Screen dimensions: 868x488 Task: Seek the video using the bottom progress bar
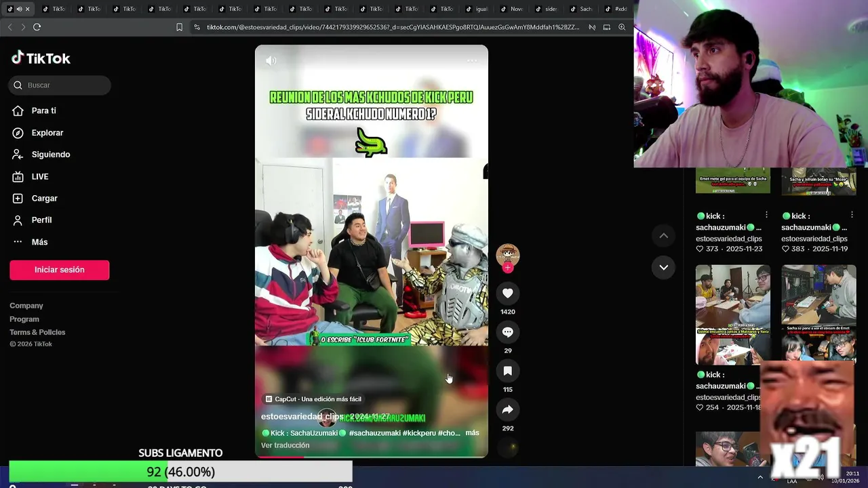pos(372,457)
